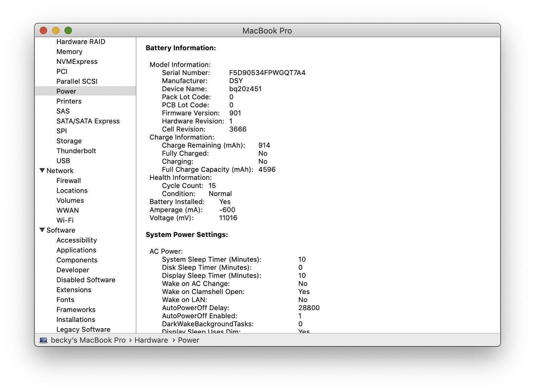Select the Network category heading
Screen dimensions: 535x392
tap(60, 171)
